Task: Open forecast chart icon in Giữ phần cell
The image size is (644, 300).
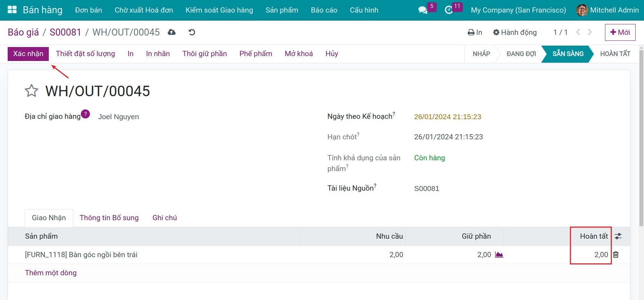Action: click(499, 255)
